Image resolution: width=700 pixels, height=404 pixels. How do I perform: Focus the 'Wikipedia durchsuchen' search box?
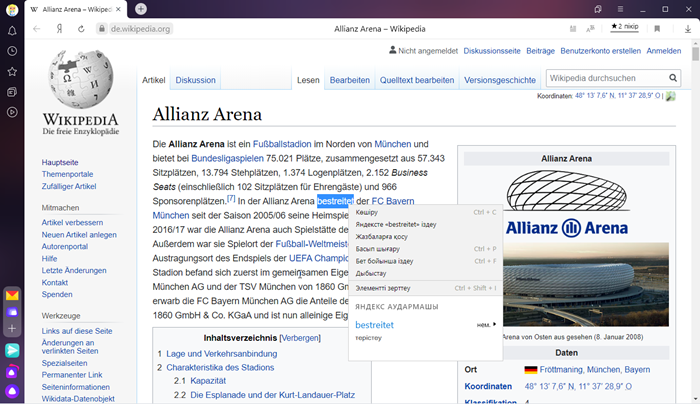click(x=607, y=78)
